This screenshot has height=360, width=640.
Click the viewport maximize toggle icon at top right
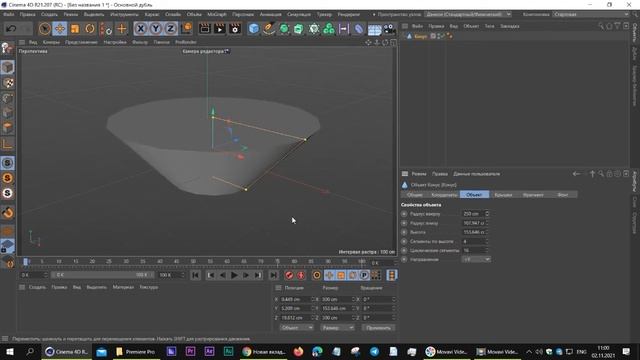pyautogui.click(x=393, y=42)
